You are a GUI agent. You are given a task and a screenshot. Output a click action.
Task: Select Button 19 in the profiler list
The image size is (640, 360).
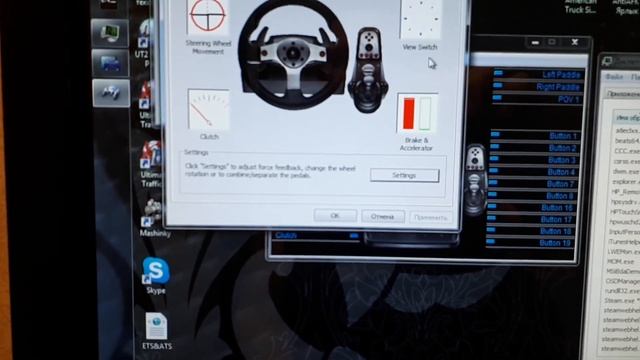tap(530, 243)
